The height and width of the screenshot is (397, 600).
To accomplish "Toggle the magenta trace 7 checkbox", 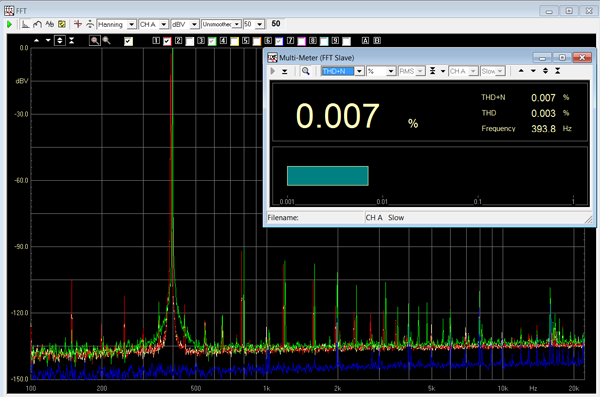I will point(302,41).
